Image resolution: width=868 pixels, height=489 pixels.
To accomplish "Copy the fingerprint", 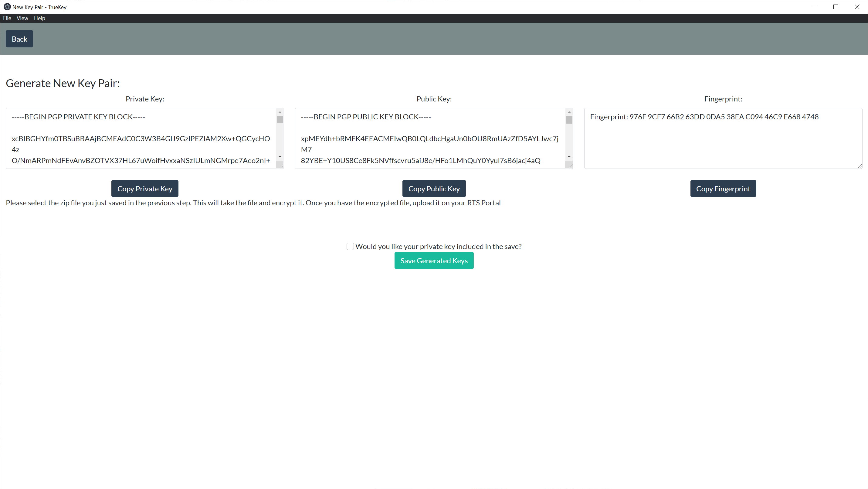I will [x=723, y=189].
